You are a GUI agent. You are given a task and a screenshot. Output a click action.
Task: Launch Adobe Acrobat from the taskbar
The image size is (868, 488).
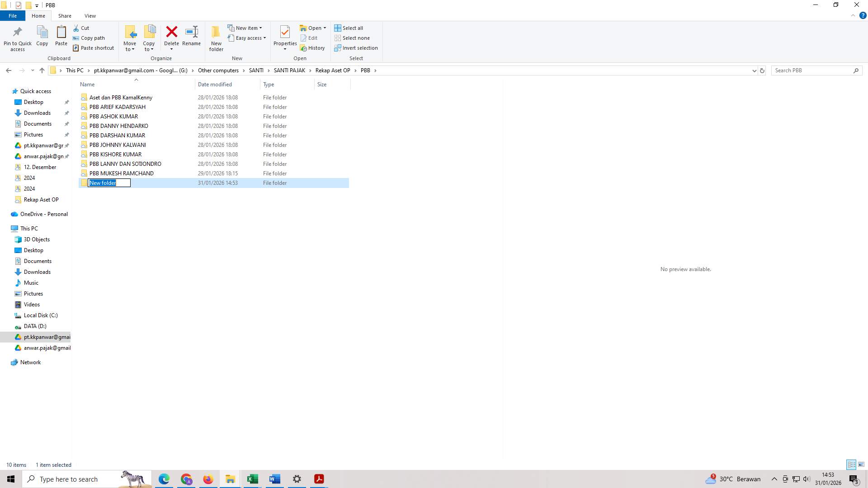point(319,479)
